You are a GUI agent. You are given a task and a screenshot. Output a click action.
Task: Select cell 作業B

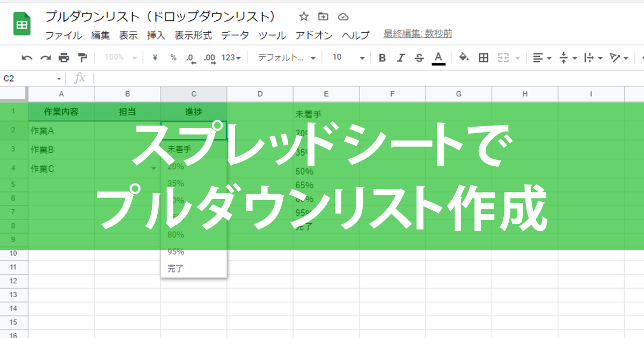tap(61, 150)
